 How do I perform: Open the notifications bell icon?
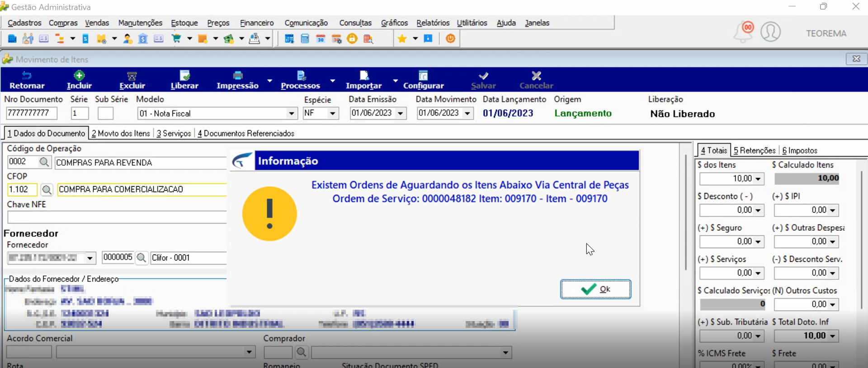click(x=743, y=32)
